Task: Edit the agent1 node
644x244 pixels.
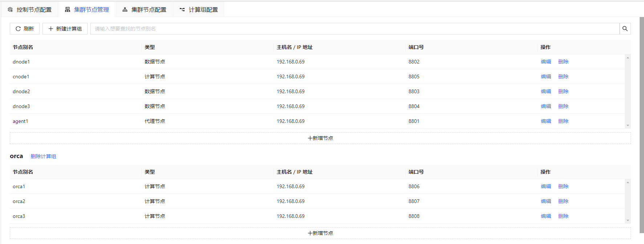Action: (546, 121)
